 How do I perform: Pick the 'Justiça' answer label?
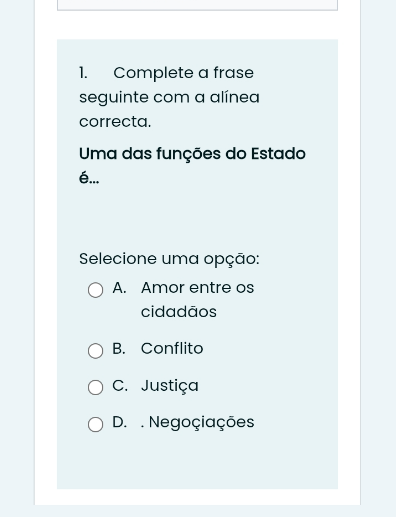click(170, 386)
